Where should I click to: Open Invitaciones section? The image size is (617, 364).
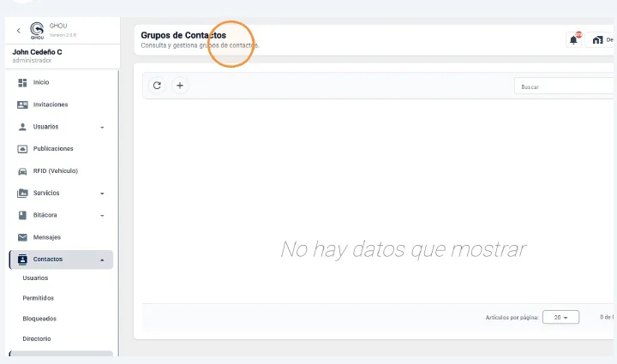click(51, 104)
